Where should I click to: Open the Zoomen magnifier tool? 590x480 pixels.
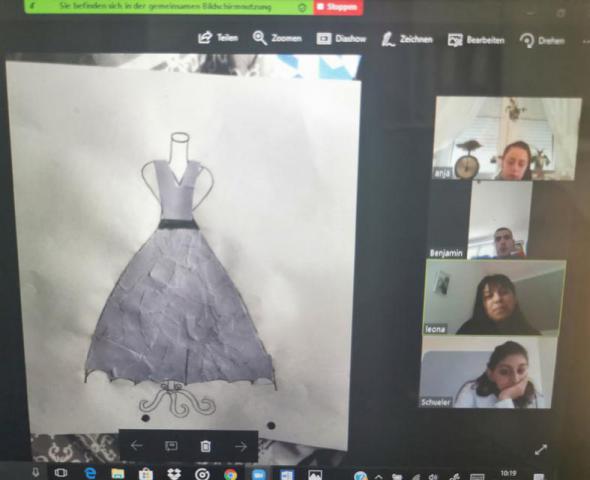(x=277, y=38)
